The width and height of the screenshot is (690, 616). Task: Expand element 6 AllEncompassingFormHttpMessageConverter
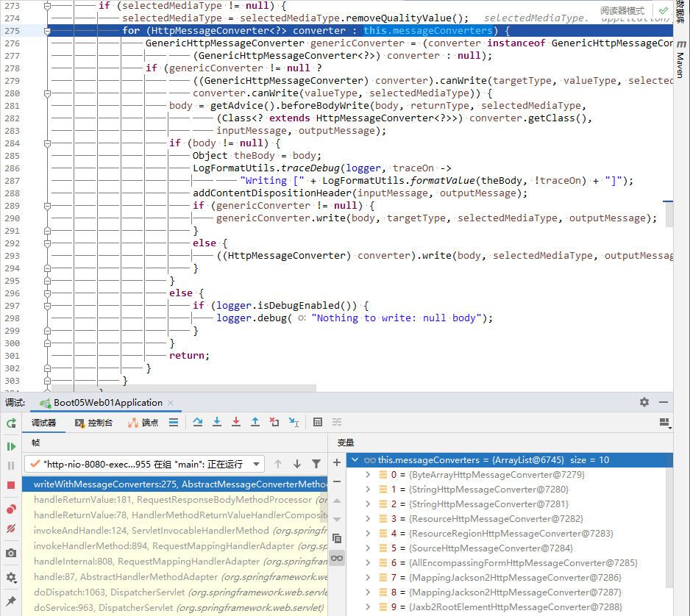368,563
